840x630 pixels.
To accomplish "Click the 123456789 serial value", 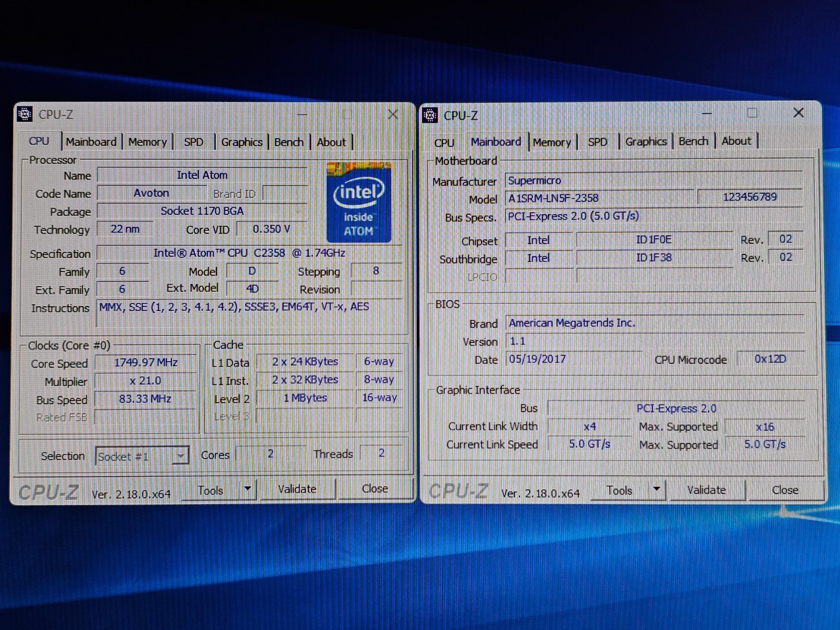I will [x=750, y=197].
